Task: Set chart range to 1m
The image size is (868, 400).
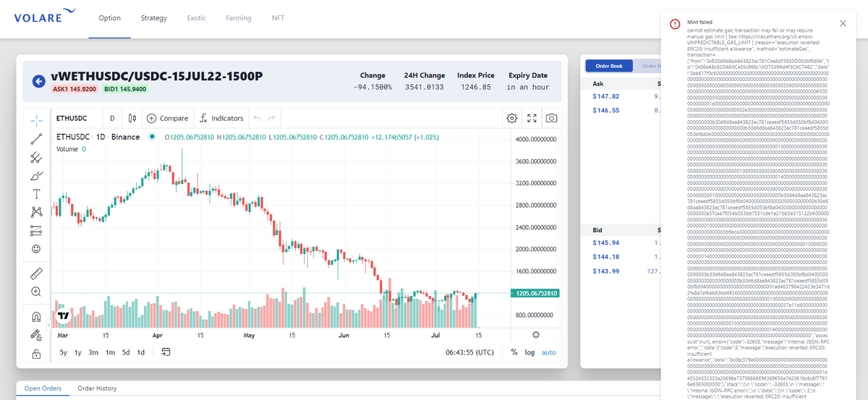Action: pyautogui.click(x=110, y=352)
